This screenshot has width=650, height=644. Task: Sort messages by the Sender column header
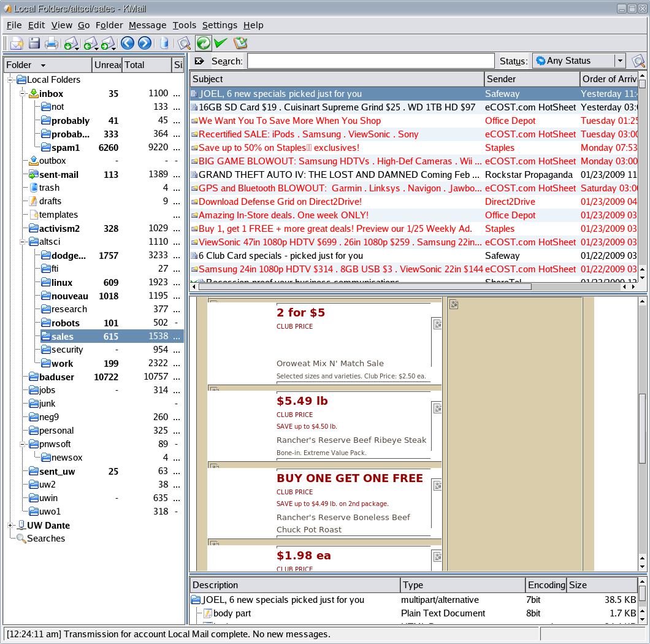tap(532, 79)
